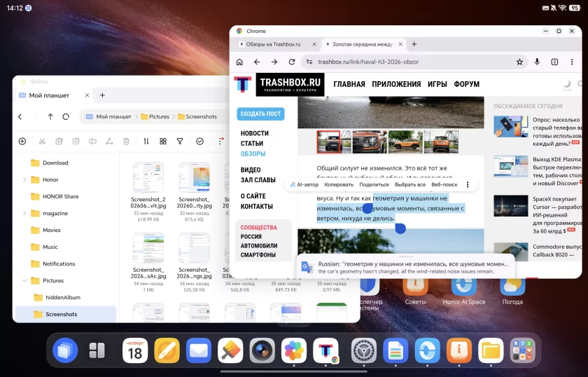Click the trashbox.ru address bar
The image size is (588, 377).
click(x=414, y=62)
